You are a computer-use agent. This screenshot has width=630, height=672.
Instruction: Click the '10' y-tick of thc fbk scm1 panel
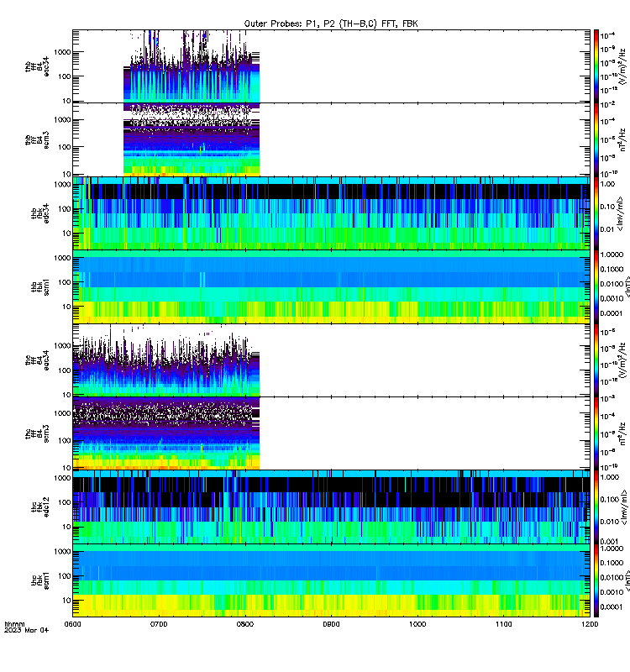(66, 600)
